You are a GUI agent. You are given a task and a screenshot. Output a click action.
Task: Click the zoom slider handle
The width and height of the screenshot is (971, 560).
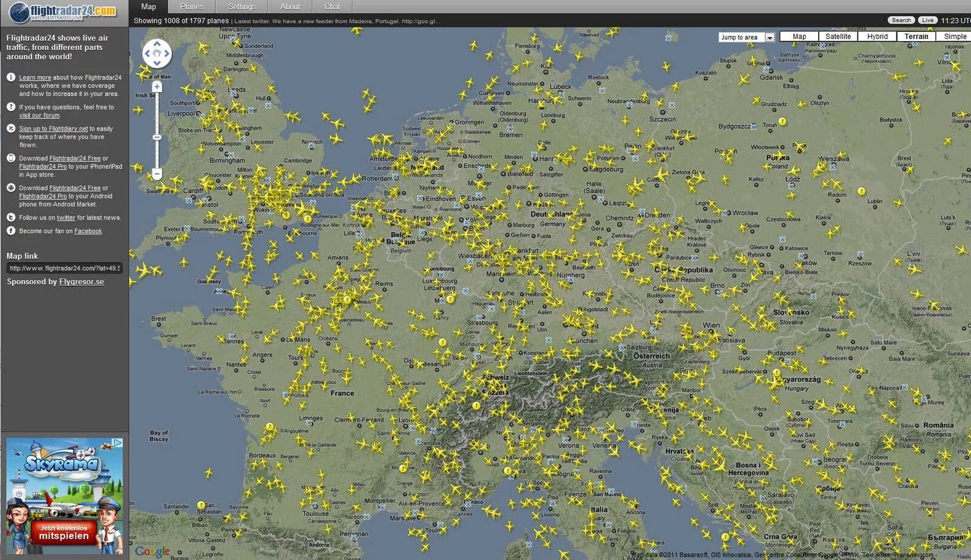157,138
